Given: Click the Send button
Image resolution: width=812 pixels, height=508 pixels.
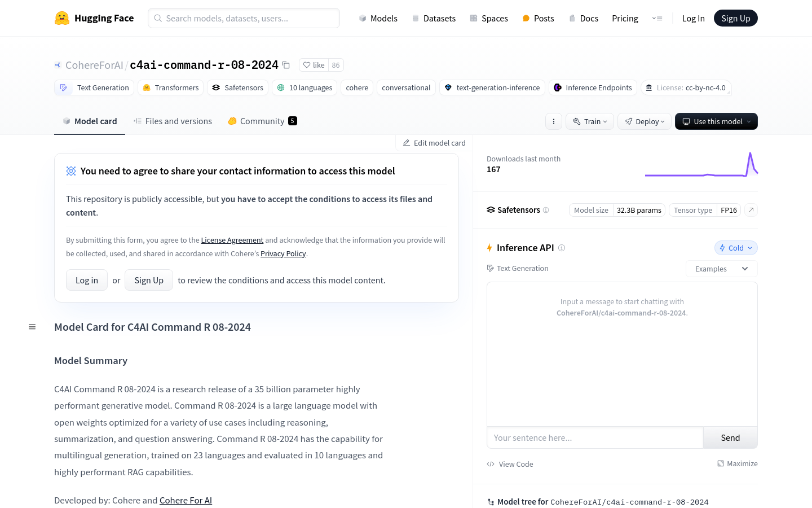Looking at the screenshot, I should [730, 438].
